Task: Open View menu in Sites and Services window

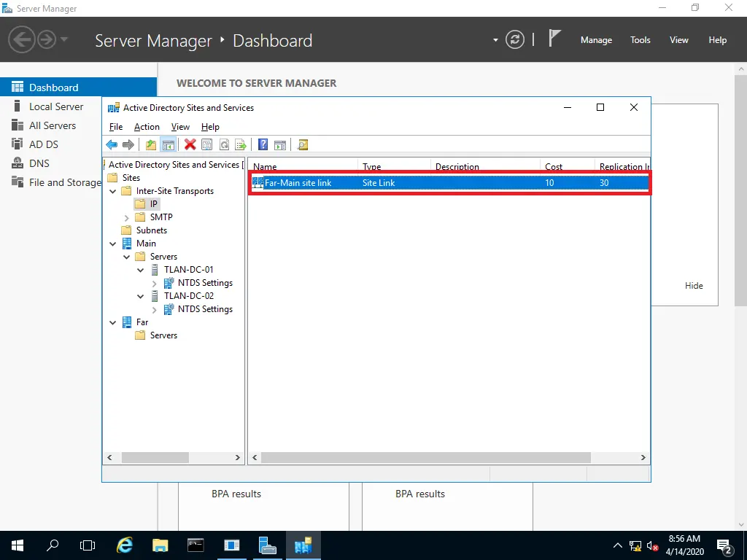Action: tap(180, 127)
